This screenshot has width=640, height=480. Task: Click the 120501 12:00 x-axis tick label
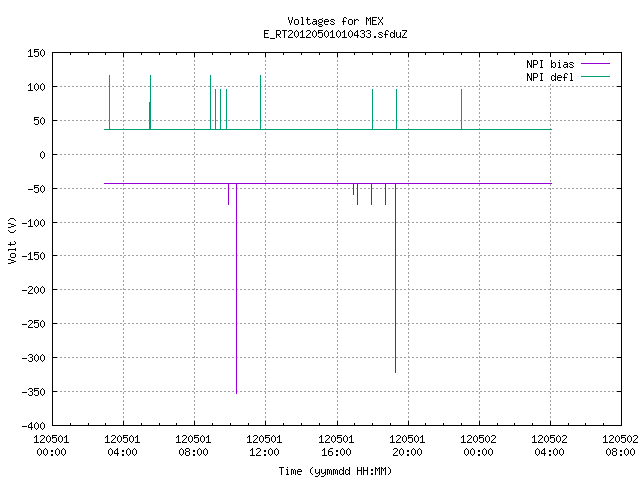click(x=264, y=446)
